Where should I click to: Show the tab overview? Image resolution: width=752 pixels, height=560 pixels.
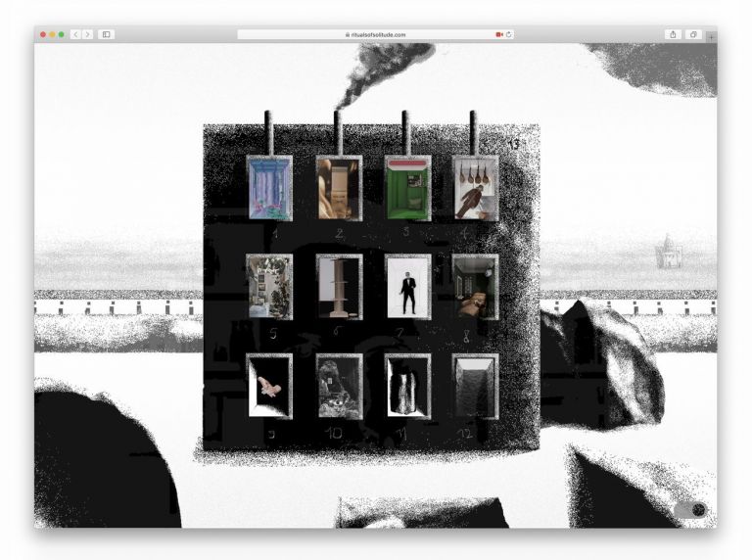click(692, 34)
